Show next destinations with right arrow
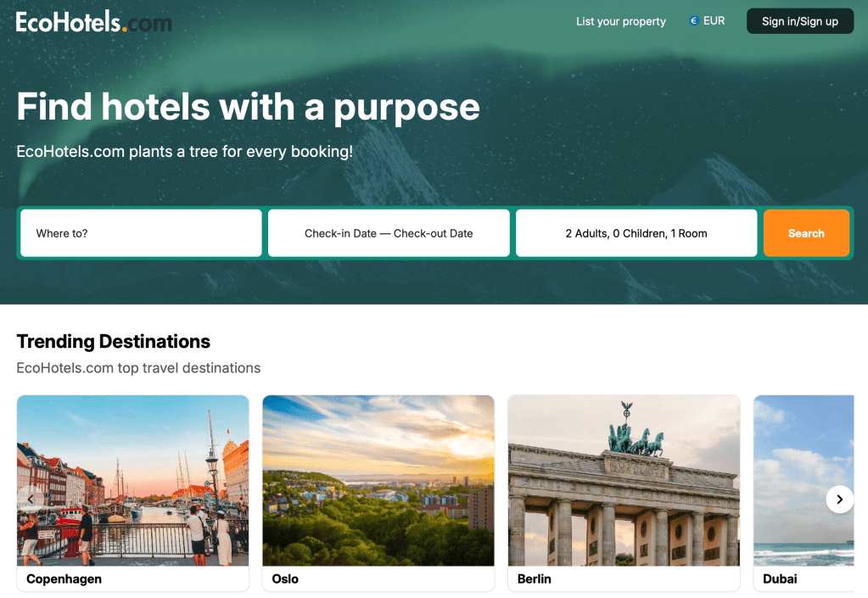This screenshot has width=868, height=598. (840, 500)
